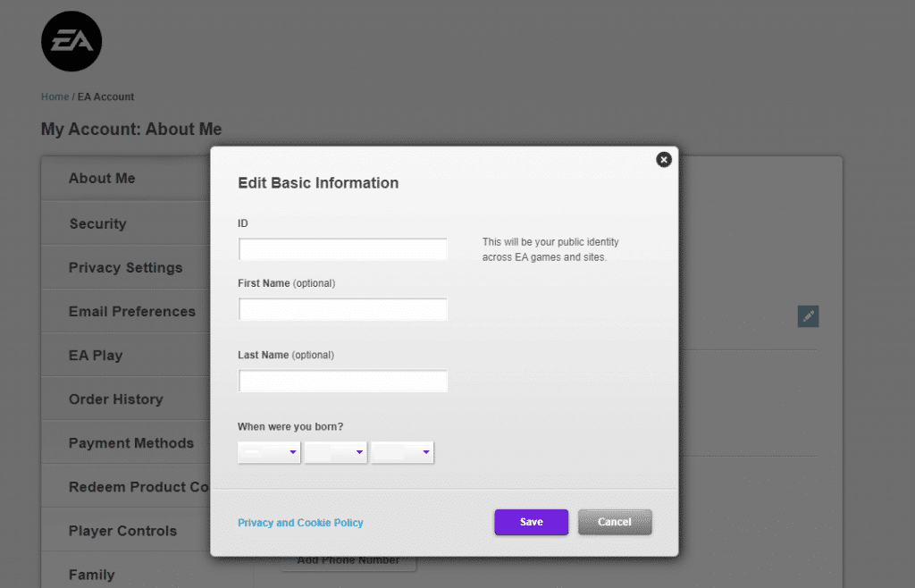
Task: Click the 'My Account: About Me' heading
Action: (131, 129)
